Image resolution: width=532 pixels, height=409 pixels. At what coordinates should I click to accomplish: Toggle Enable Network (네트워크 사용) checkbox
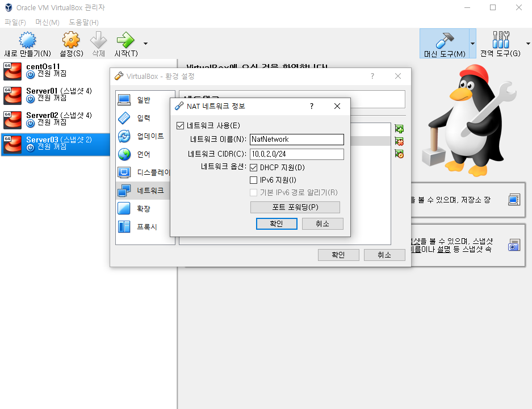pyautogui.click(x=180, y=126)
